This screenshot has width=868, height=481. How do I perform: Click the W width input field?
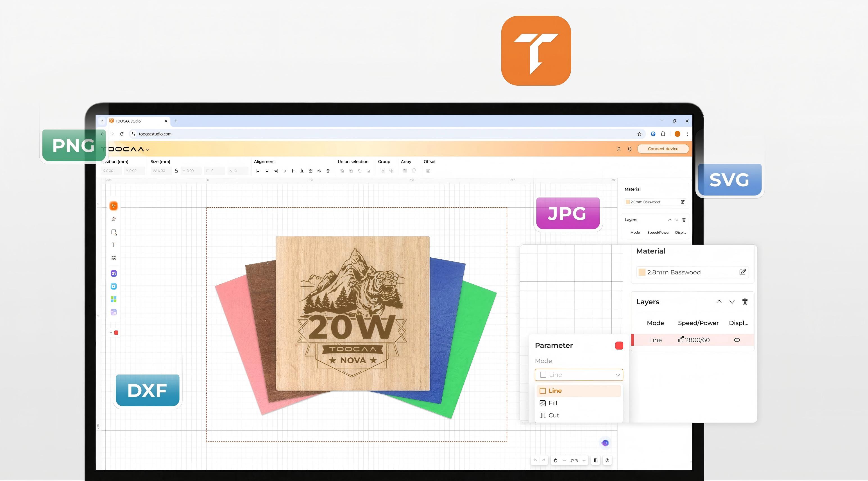click(161, 171)
